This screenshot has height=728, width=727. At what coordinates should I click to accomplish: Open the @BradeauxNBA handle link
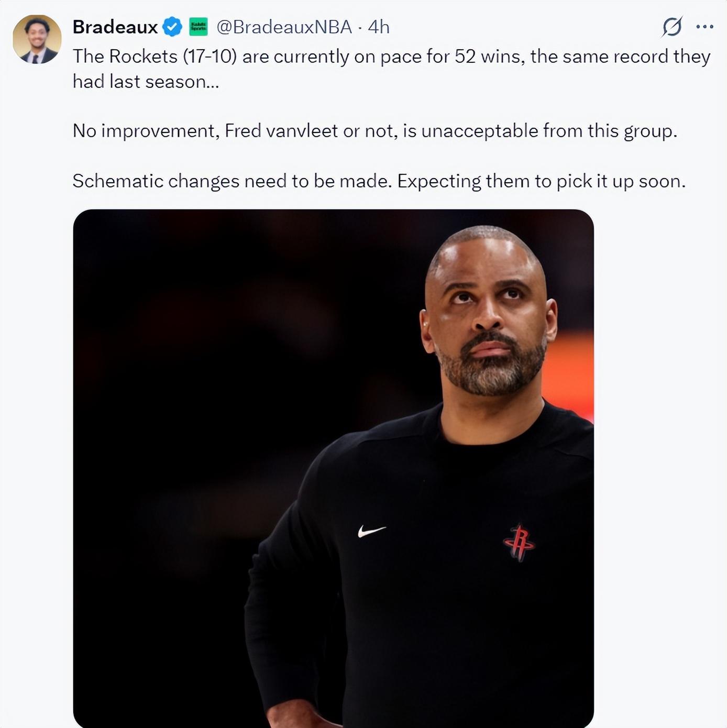pos(284,27)
